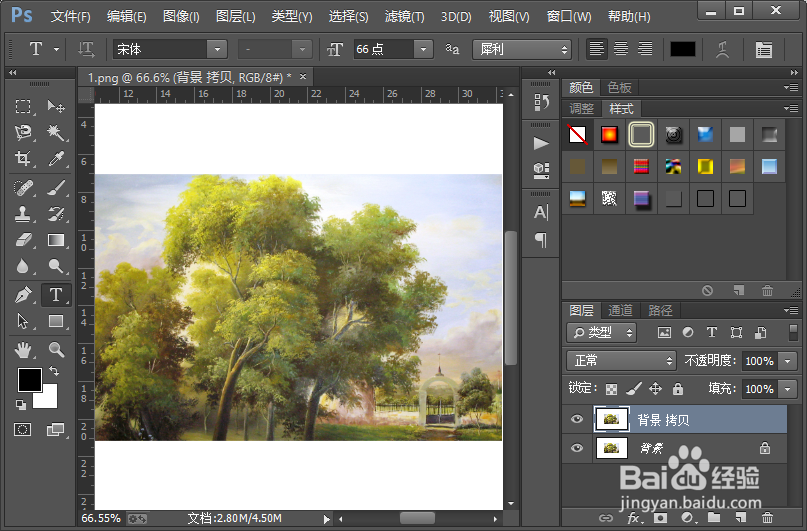Image resolution: width=807 pixels, height=531 pixels.
Task: Lock all layer attributes
Action: point(678,388)
